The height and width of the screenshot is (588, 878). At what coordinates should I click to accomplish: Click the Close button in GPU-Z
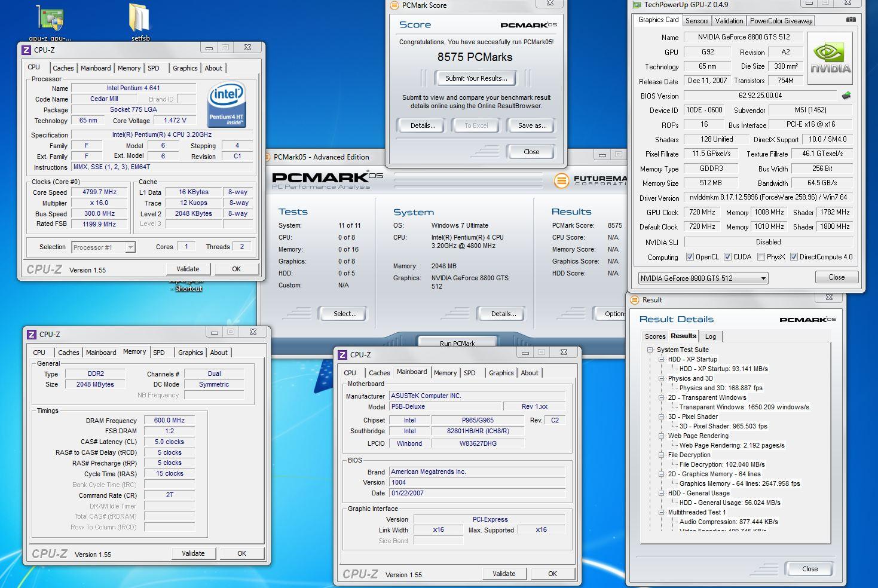pyautogui.click(x=837, y=277)
